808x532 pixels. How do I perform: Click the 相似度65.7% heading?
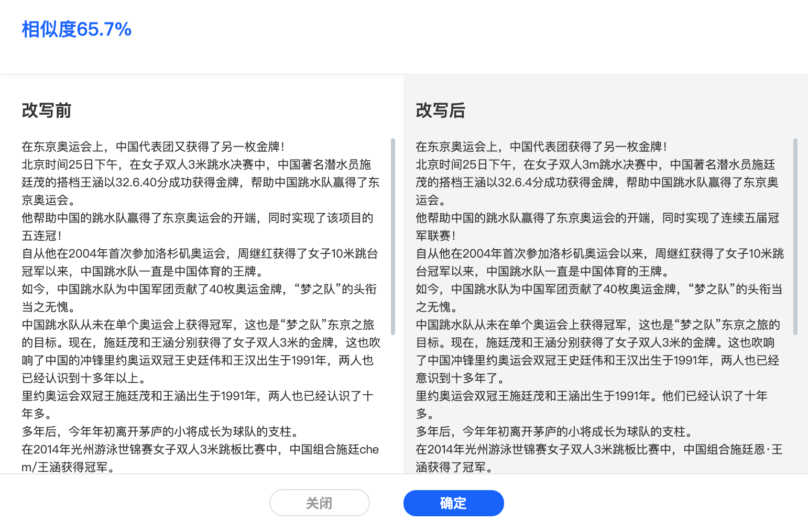point(77,29)
